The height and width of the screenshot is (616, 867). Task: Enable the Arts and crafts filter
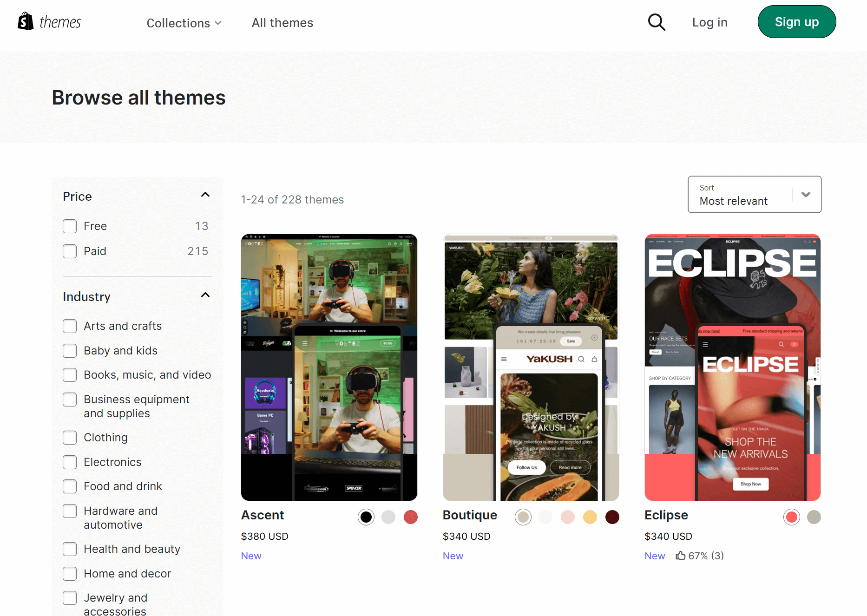(x=70, y=326)
